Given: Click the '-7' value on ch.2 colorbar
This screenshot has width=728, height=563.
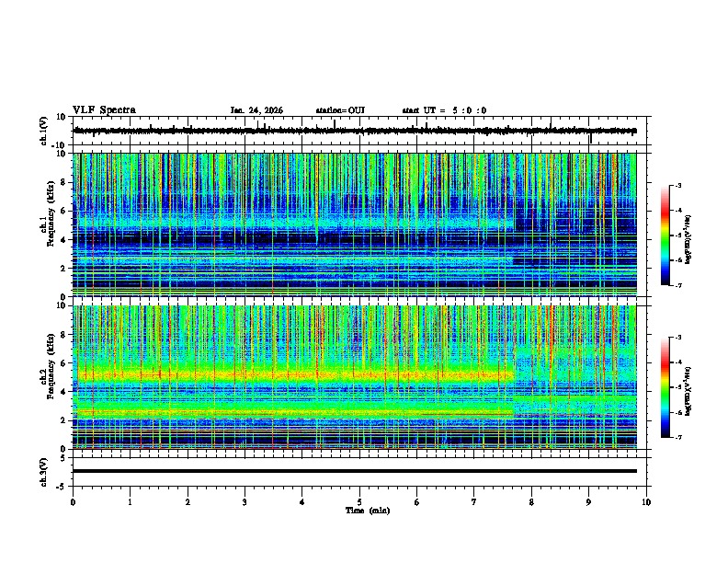Looking at the screenshot, I should pos(677,437).
